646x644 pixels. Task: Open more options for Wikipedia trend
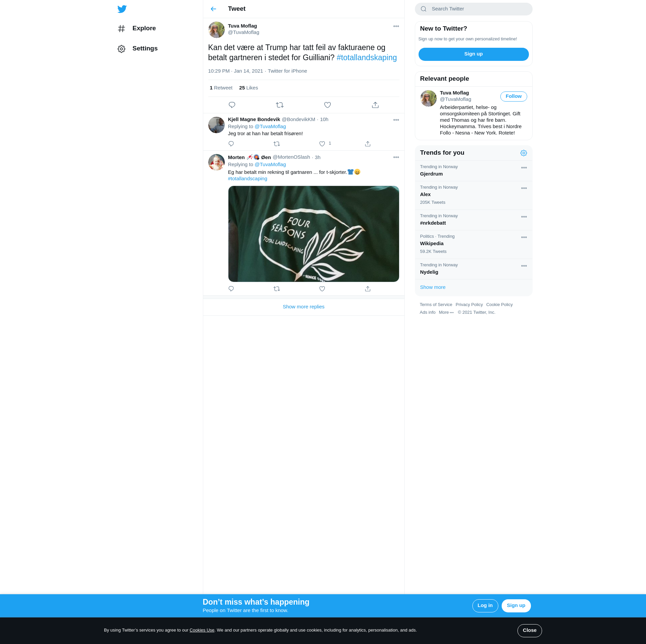pyautogui.click(x=524, y=237)
